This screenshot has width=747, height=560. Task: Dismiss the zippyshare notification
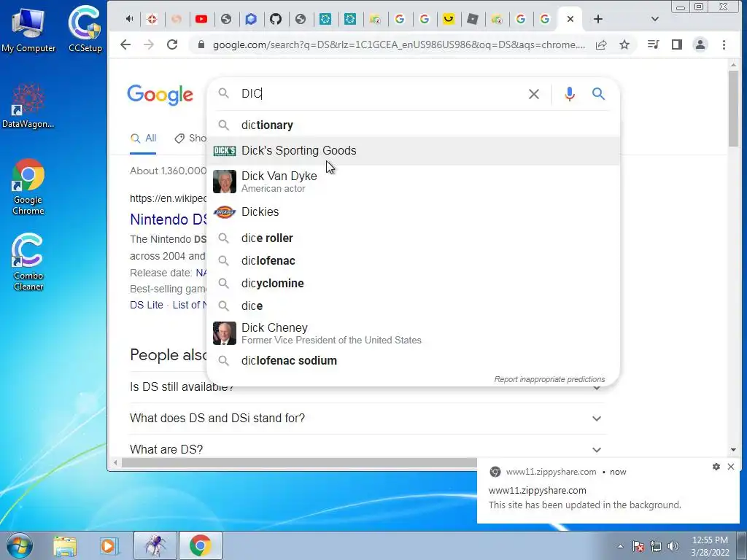(x=731, y=467)
